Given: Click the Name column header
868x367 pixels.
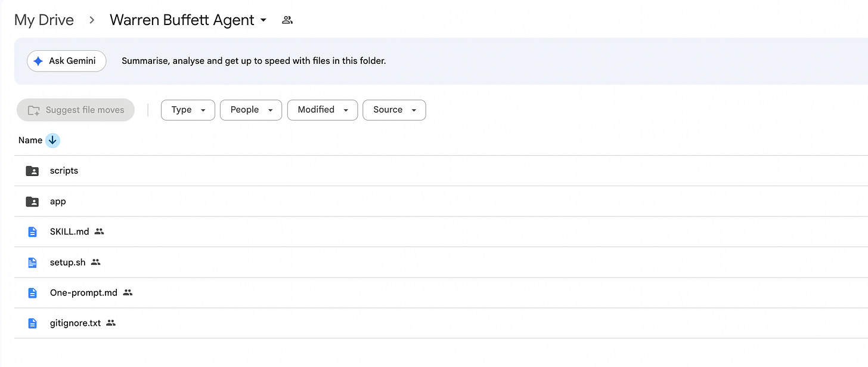Looking at the screenshot, I should coord(30,140).
